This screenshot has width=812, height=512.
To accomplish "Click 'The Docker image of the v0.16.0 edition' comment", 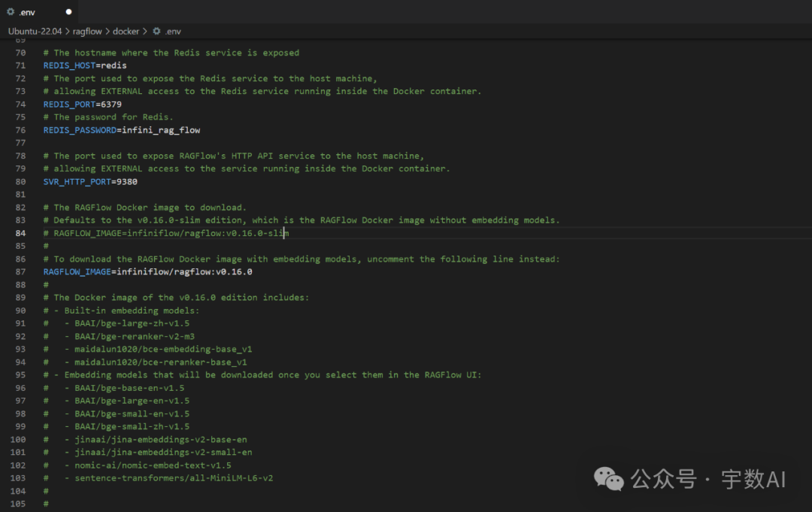I will (176, 298).
